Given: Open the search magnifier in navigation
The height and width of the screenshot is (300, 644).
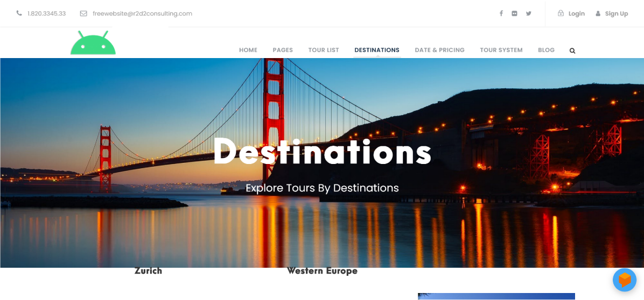Looking at the screenshot, I should click(x=572, y=51).
